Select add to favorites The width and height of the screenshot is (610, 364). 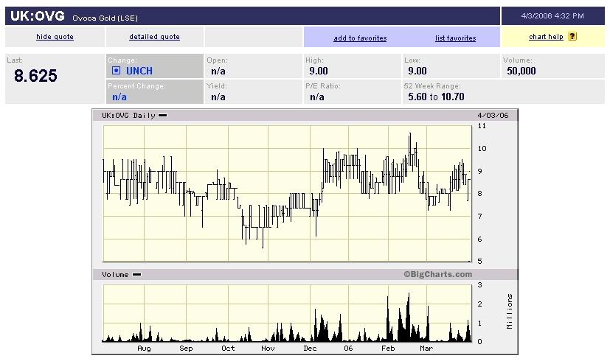(x=360, y=38)
